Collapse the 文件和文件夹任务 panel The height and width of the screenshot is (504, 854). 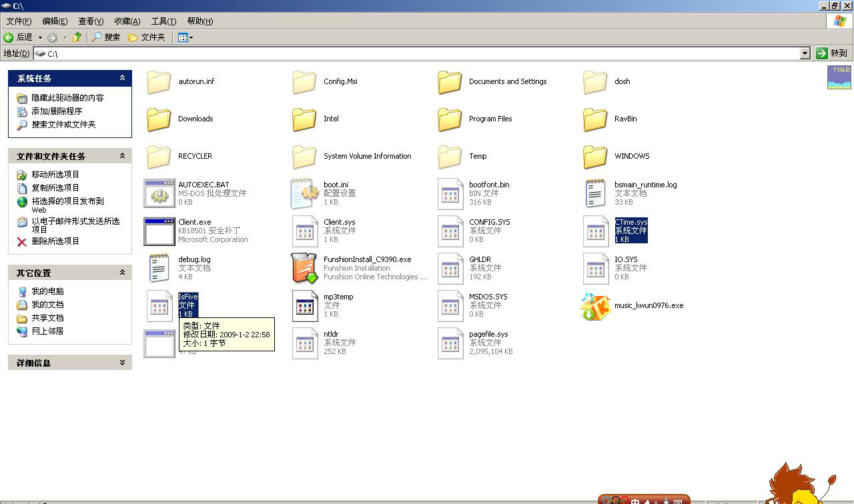click(x=122, y=156)
